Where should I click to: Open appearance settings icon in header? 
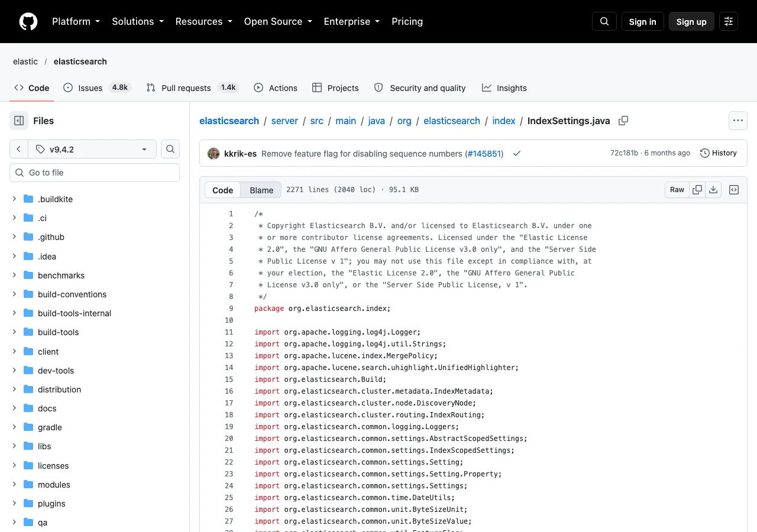(x=729, y=21)
